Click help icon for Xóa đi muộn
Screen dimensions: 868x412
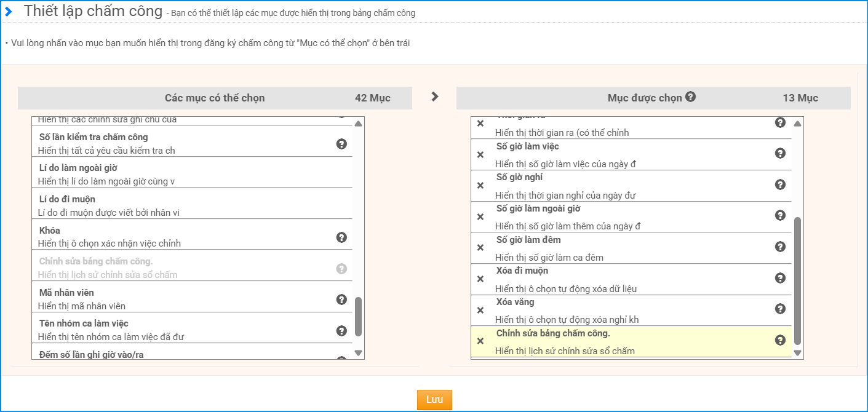780,278
